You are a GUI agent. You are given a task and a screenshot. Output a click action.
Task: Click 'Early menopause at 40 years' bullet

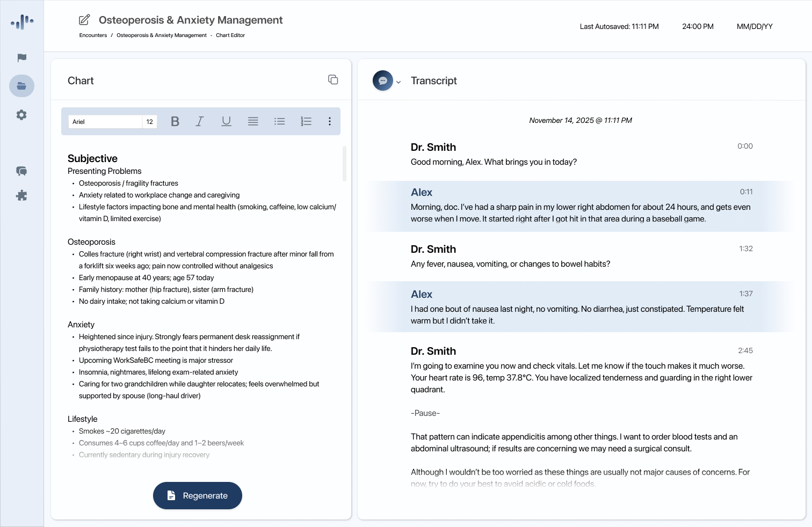[x=146, y=277]
